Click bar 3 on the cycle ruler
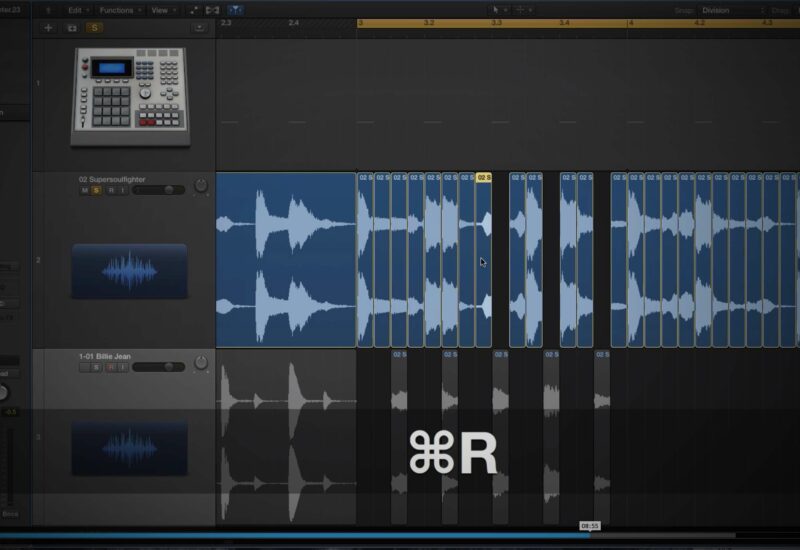Screen dimensions: 800x550 [x=360, y=23]
